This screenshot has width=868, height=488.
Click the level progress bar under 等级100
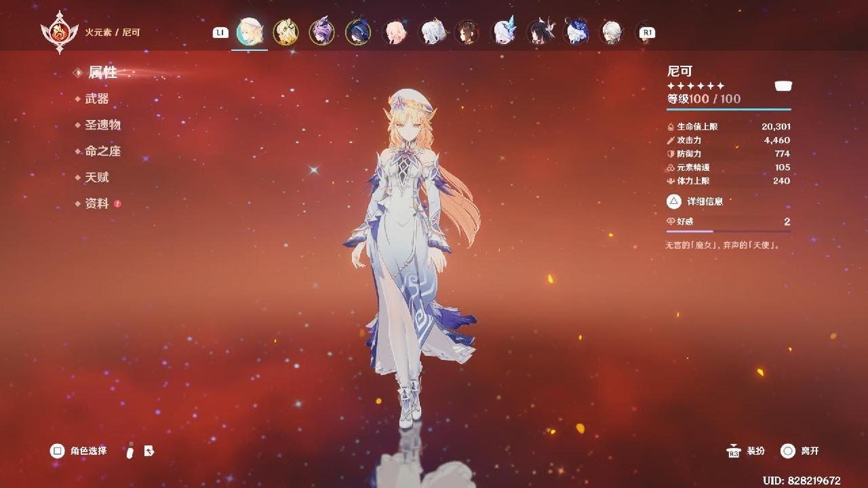729,109
